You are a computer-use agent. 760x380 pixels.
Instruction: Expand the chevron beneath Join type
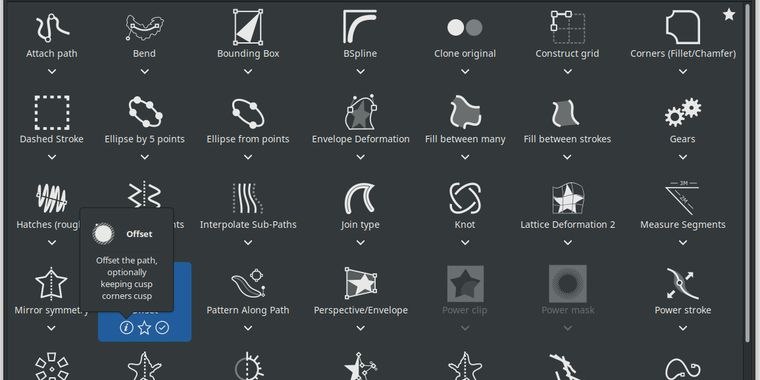360,242
